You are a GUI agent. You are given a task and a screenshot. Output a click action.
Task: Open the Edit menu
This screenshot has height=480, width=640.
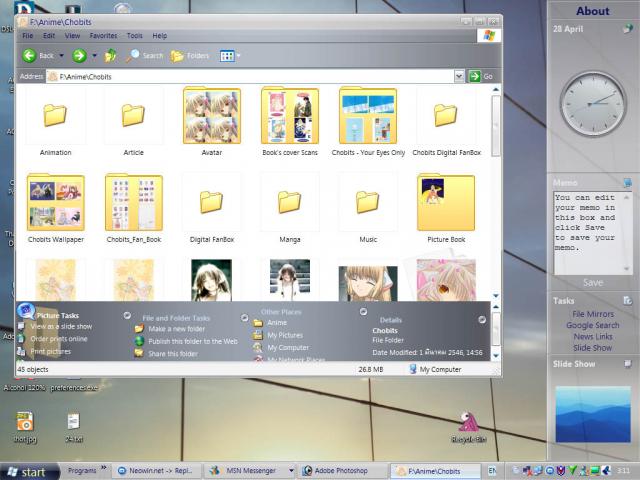(x=49, y=36)
